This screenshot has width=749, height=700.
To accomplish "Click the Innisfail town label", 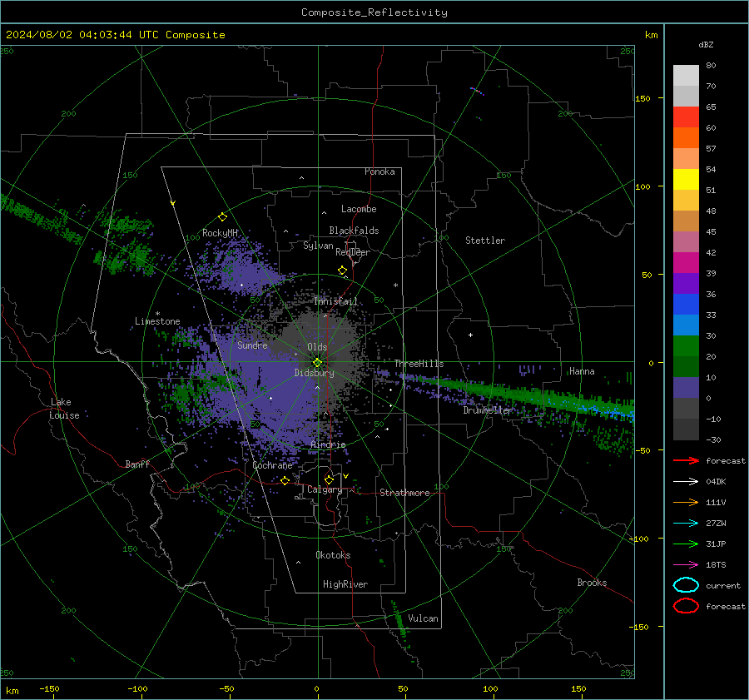I will [x=335, y=301].
